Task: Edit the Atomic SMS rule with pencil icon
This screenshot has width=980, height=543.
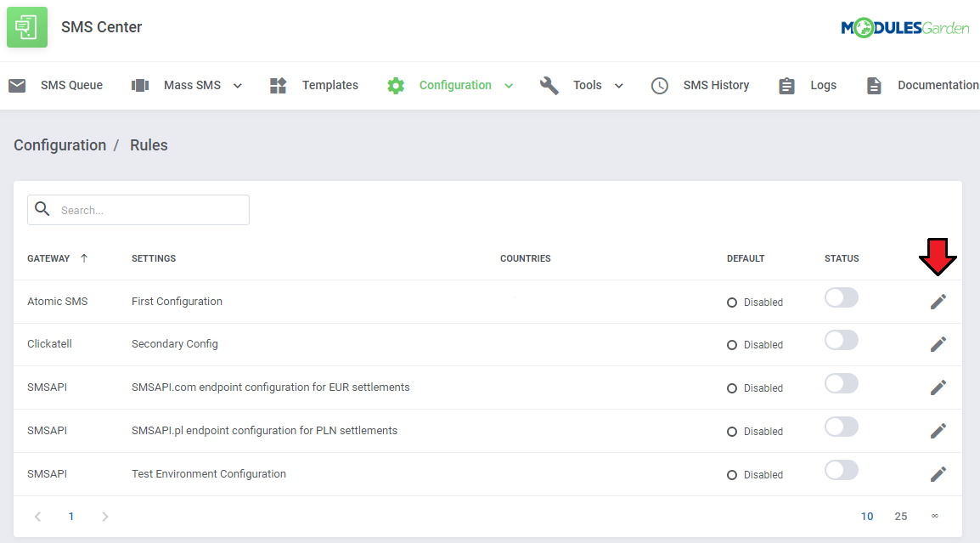Action: tap(938, 302)
